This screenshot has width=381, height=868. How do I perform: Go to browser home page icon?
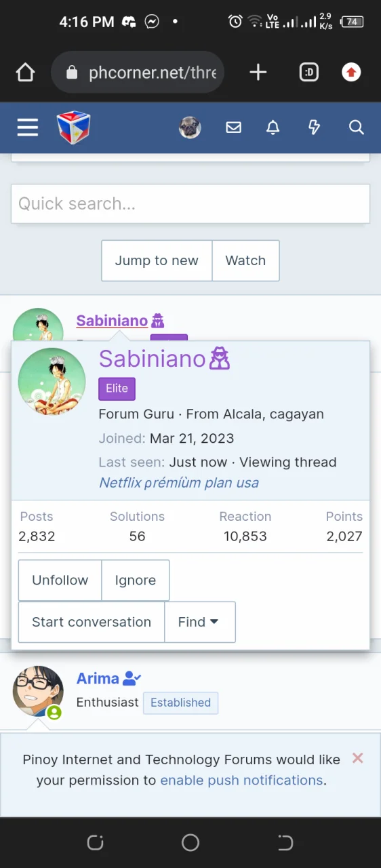coord(25,73)
